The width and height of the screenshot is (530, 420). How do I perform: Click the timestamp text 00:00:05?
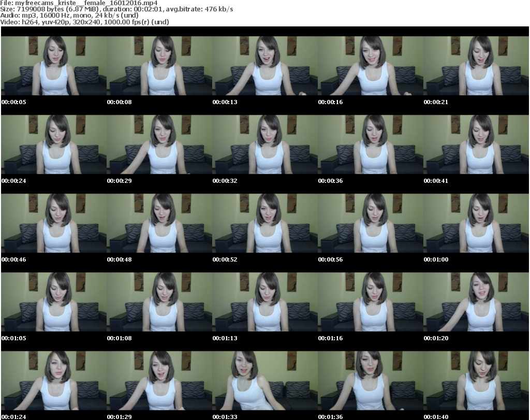(x=14, y=102)
